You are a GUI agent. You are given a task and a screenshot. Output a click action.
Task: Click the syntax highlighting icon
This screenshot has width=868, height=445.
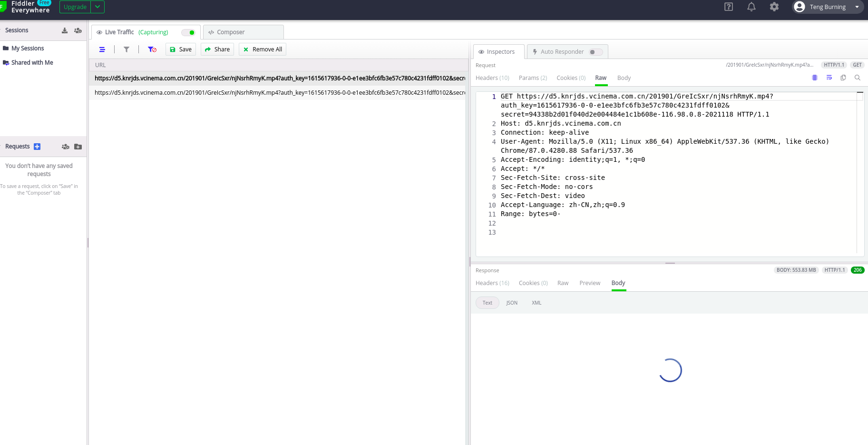(x=815, y=78)
